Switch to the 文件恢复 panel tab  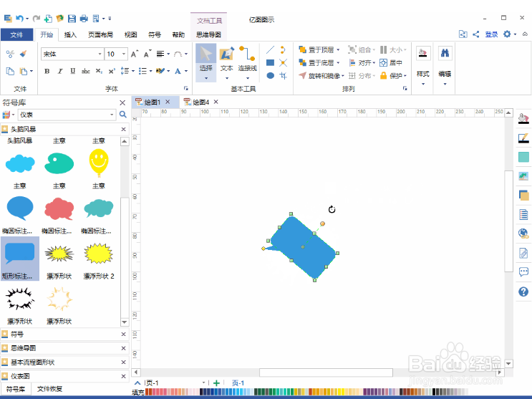click(49, 389)
